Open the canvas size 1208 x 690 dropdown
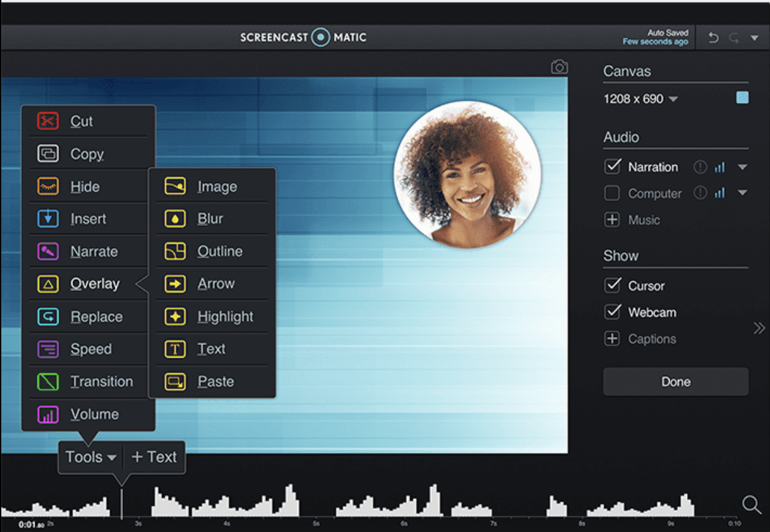 [641, 99]
